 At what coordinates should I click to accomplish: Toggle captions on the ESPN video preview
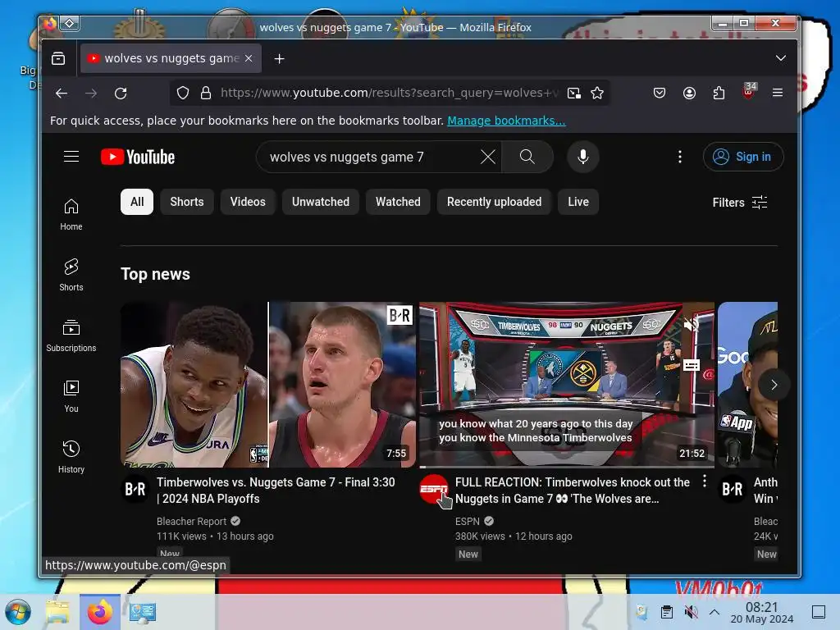[691, 365]
